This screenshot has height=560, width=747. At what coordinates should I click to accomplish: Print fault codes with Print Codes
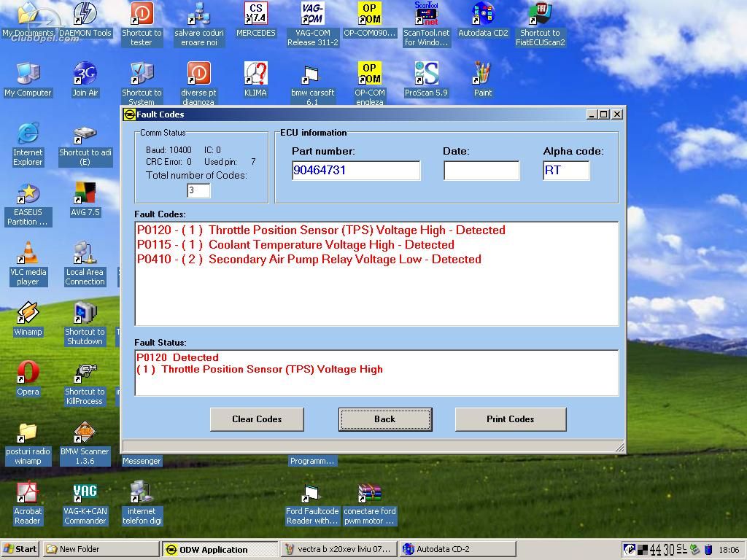[x=510, y=419]
